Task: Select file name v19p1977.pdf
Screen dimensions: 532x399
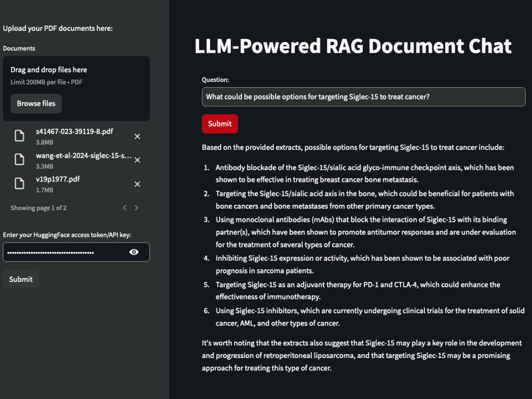Action: pos(57,179)
